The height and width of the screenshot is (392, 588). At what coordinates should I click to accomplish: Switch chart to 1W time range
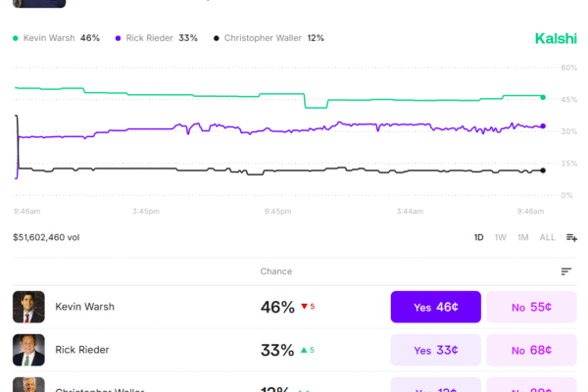(500, 237)
